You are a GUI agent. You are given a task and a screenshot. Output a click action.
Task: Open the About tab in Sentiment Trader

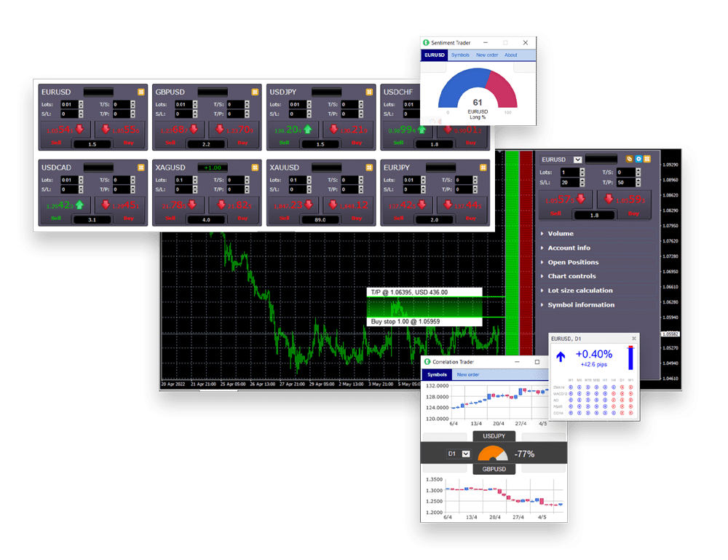(x=511, y=55)
